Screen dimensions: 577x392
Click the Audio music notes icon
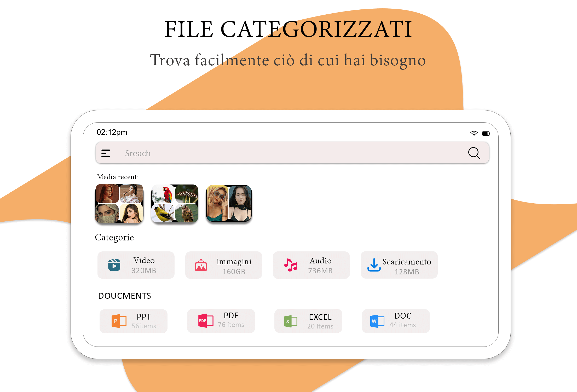tap(291, 265)
